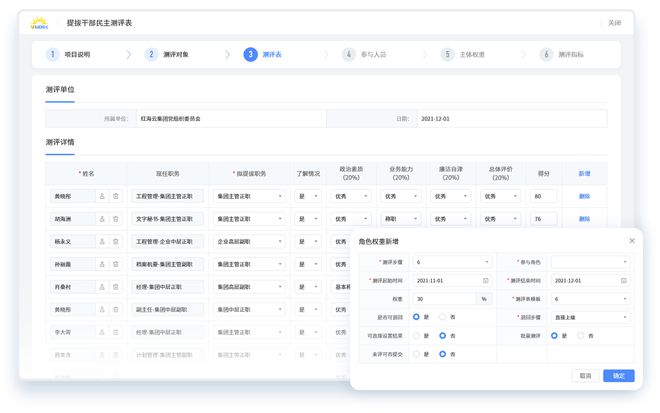Go to step 3 测评表
Screen dimensions: 660x413
(x=263, y=54)
